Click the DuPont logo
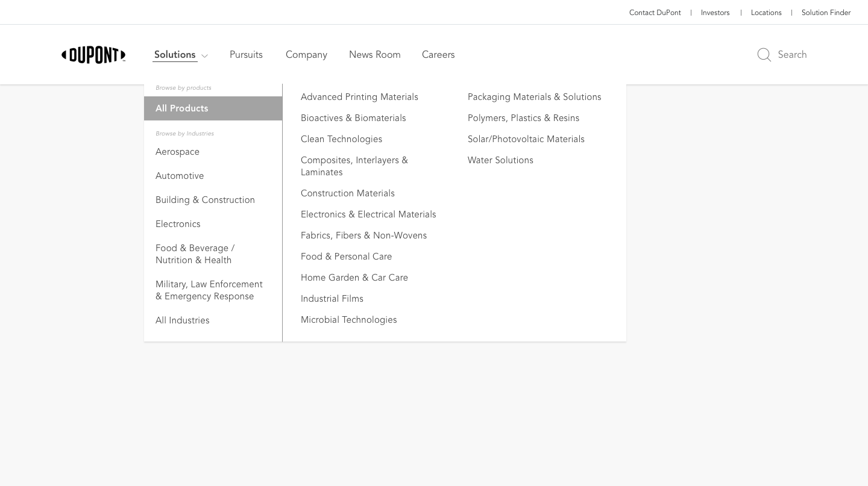Image resolution: width=868 pixels, height=486 pixels. 93,55
